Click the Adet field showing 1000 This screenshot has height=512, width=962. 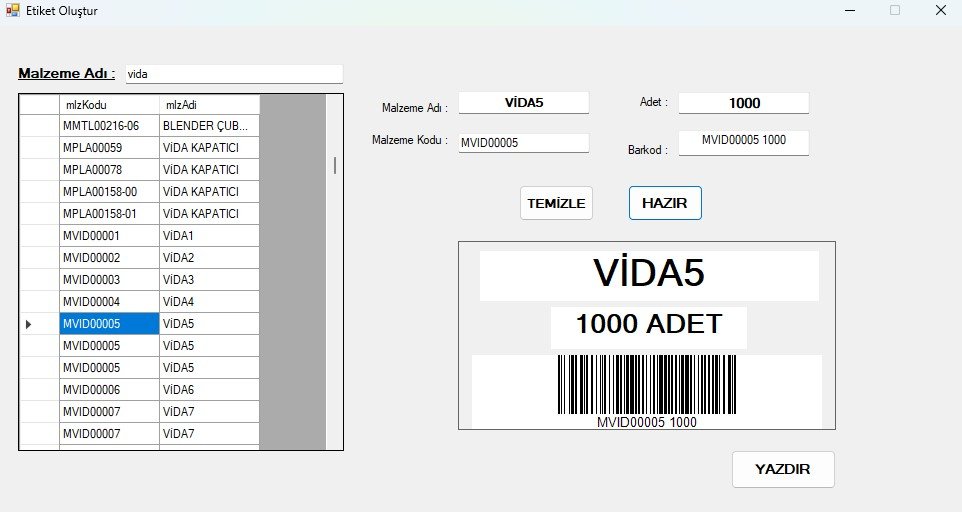pos(744,103)
